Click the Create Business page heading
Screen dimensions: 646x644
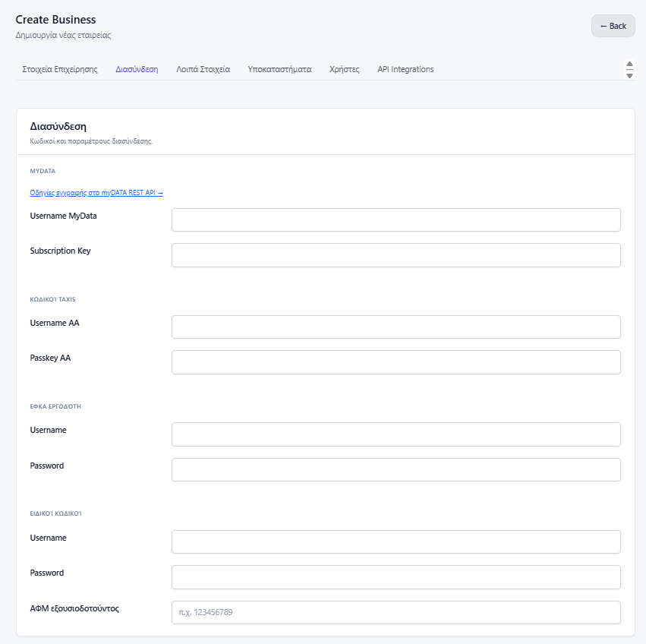tap(55, 20)
